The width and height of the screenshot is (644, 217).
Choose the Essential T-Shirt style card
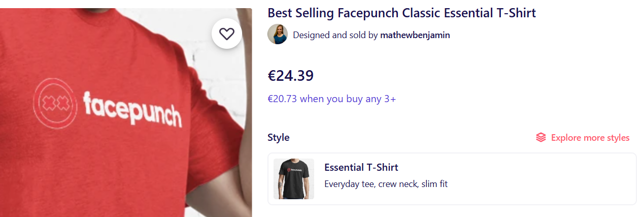[x=452, y=179]
